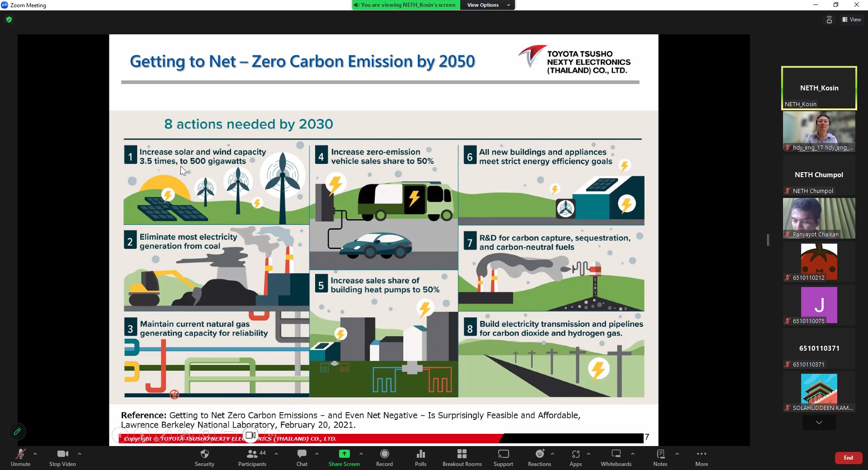Open the More menu in toolbar
This screenshot has width=868, height=470.
click(x=701, y=454)
